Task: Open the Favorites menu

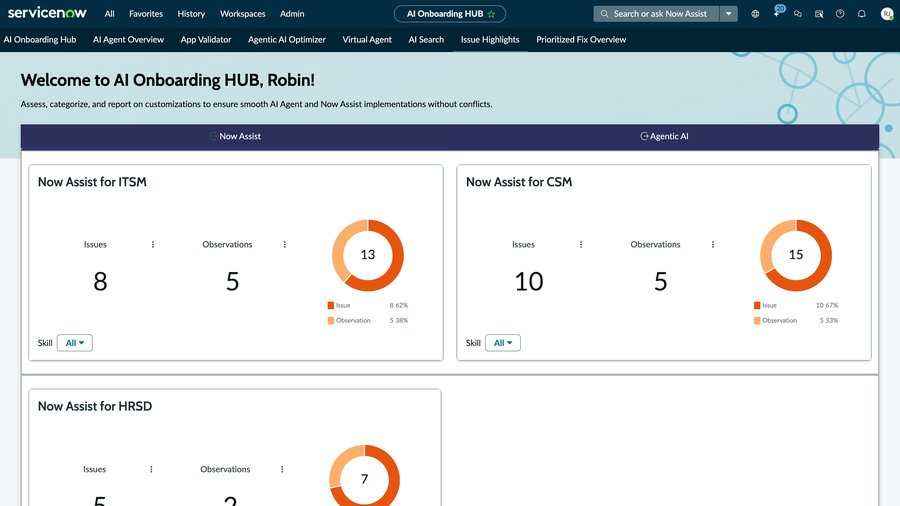Action: coord(146,14)
